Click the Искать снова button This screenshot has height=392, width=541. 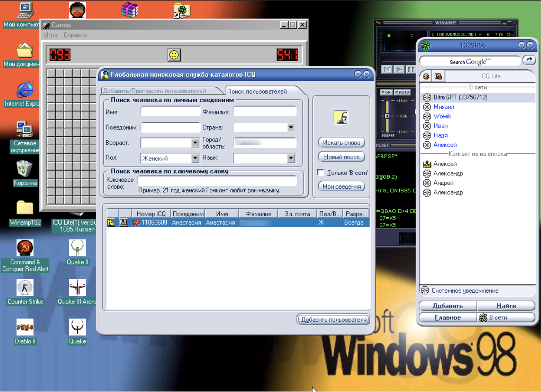pyautogui.click(x=341, y=143)
